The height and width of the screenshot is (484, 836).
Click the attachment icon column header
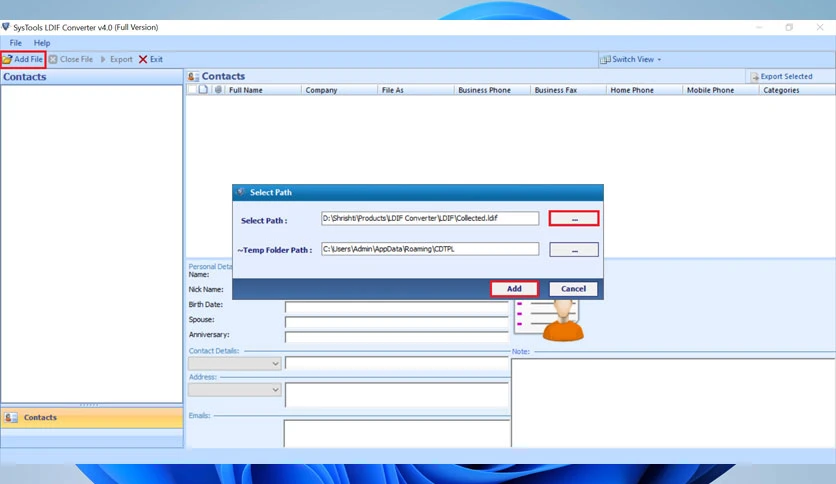point(218,90)
